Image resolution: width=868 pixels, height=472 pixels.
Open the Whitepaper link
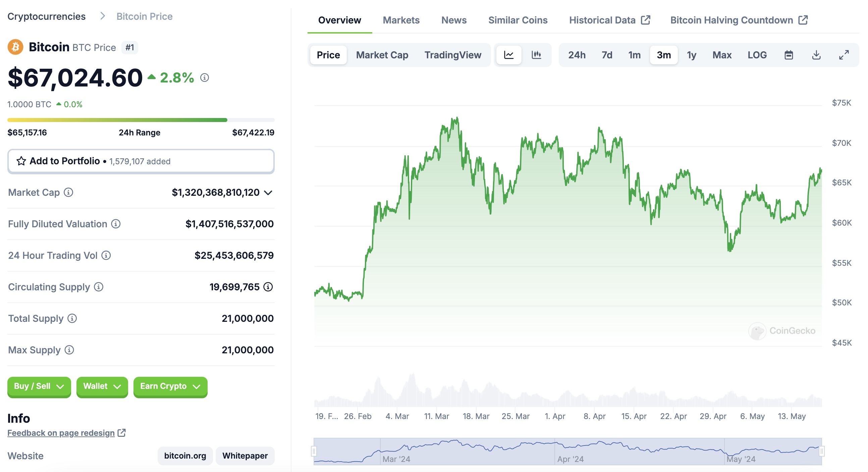coord(245,456)
